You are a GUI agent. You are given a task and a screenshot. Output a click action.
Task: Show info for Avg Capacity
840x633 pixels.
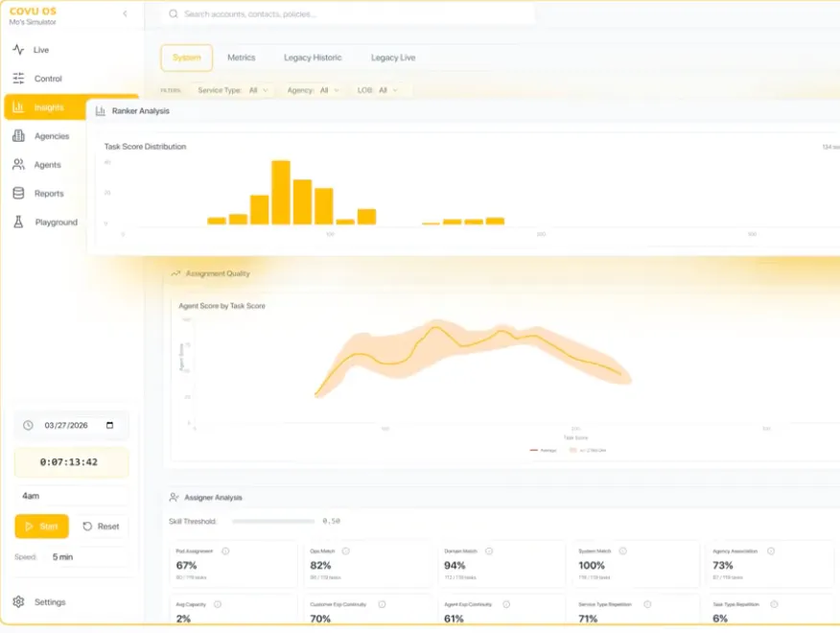[218, 604]
